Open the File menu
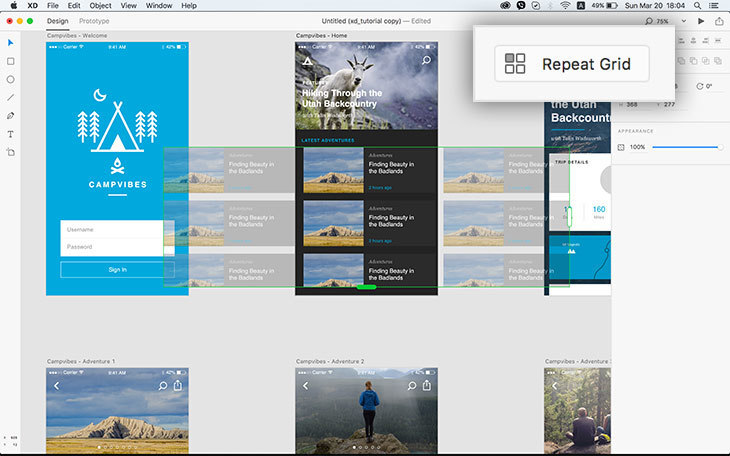This screenshot has height=456, width=730. (x=53, y=6)
